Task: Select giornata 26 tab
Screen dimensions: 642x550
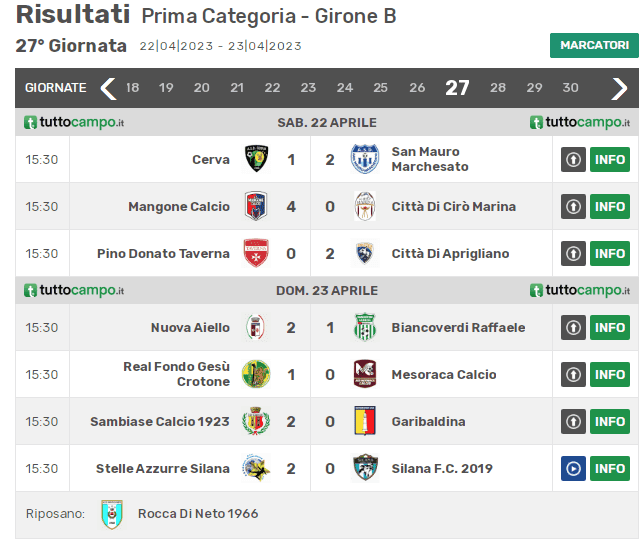Action: coord(417,88)
